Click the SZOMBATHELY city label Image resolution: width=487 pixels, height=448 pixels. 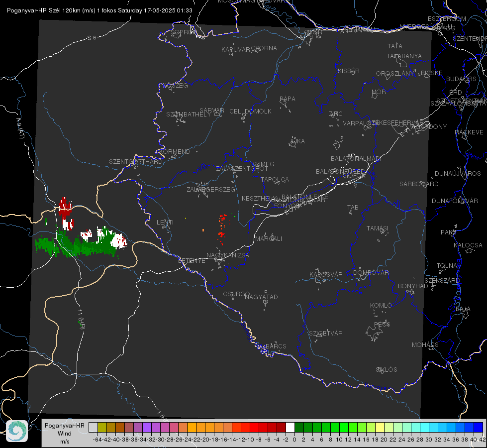click(188, 114)
